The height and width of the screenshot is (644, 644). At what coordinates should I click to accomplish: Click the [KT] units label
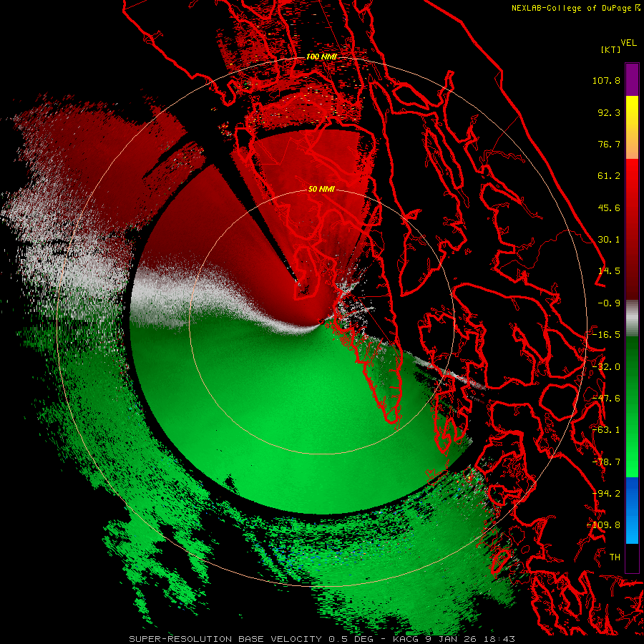(x=610, y=49)
